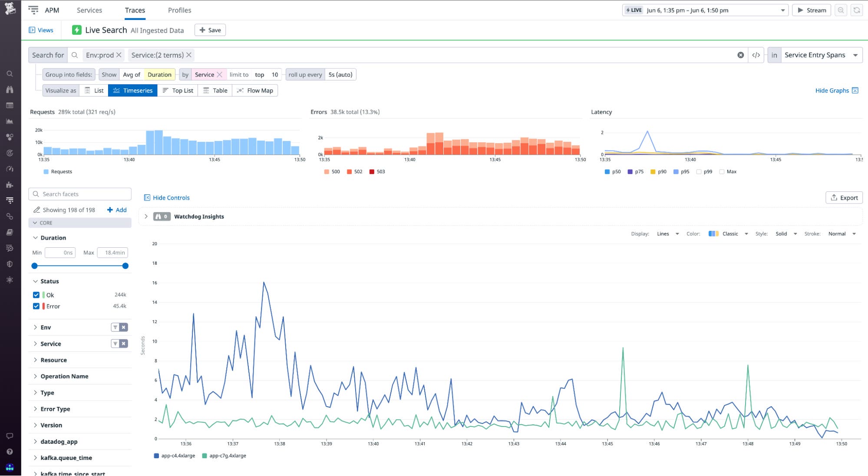
Task: Open the Integrations puzzle-piece icon in sidebar
Action: [x=10, y=184]
